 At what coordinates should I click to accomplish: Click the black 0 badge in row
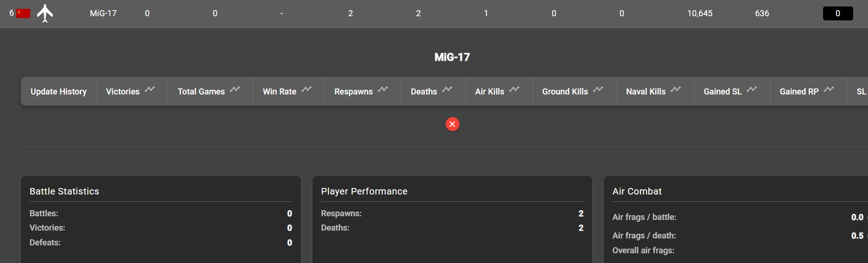[837, 13]
